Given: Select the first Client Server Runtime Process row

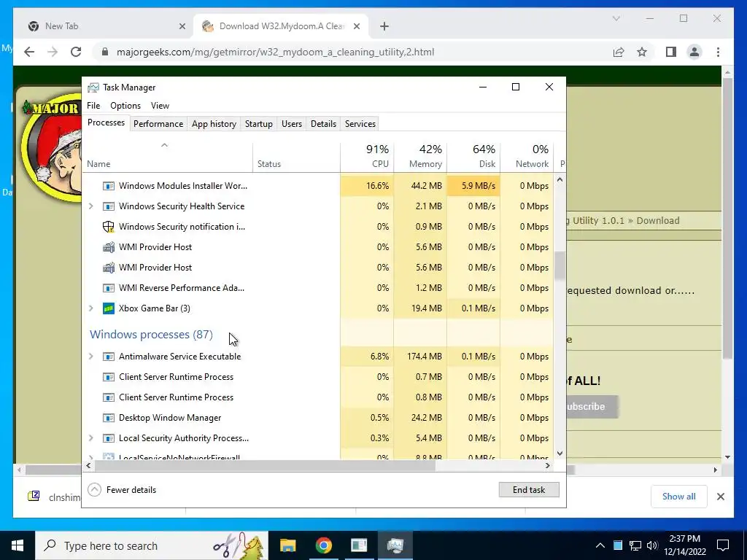Looking at the screenshot, I should coord(318,377).
